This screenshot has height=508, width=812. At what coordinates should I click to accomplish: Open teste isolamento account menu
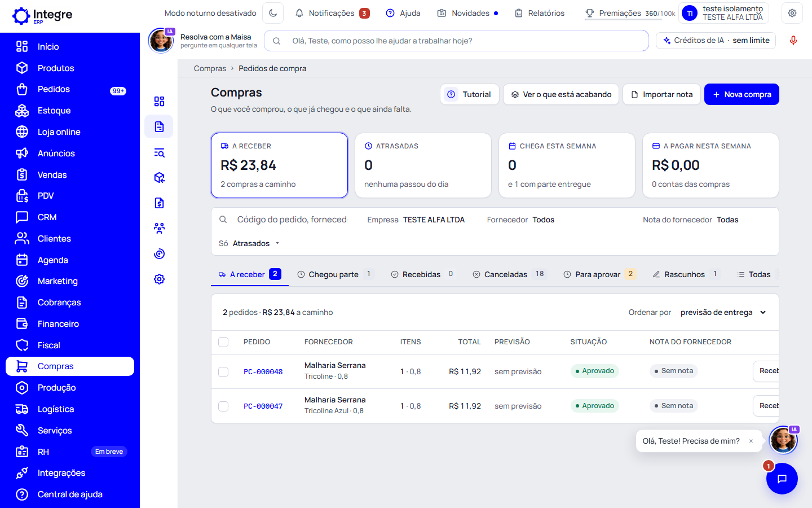[x=723, y=13]
